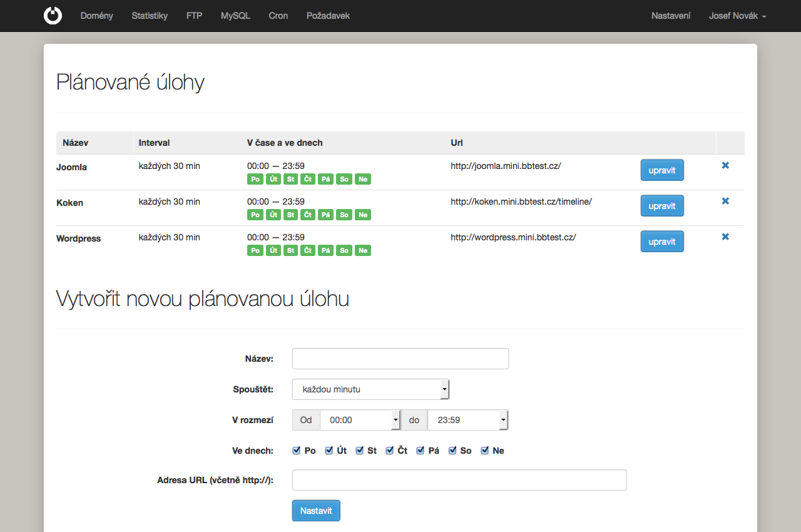This screenshot has height=532, width=801.
Task: Expand the Josef Novák user dropdown
Action: tap(737, 16)
